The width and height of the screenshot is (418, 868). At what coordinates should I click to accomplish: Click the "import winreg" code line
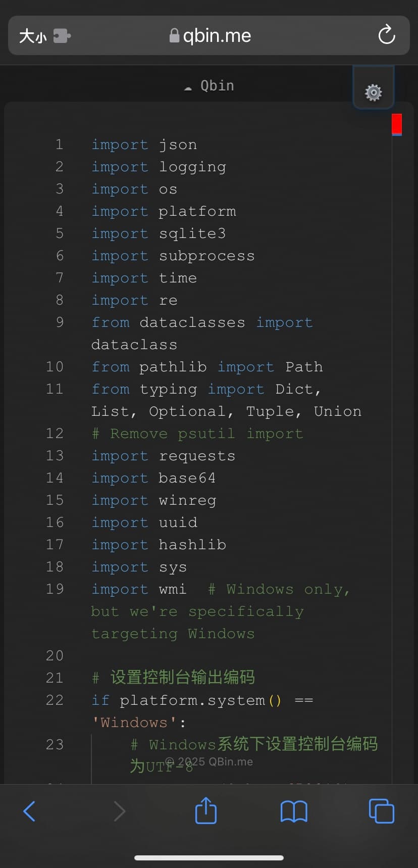click(x=154, y=500)
